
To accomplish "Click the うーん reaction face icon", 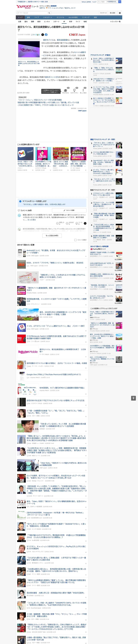I will [77, 223].
